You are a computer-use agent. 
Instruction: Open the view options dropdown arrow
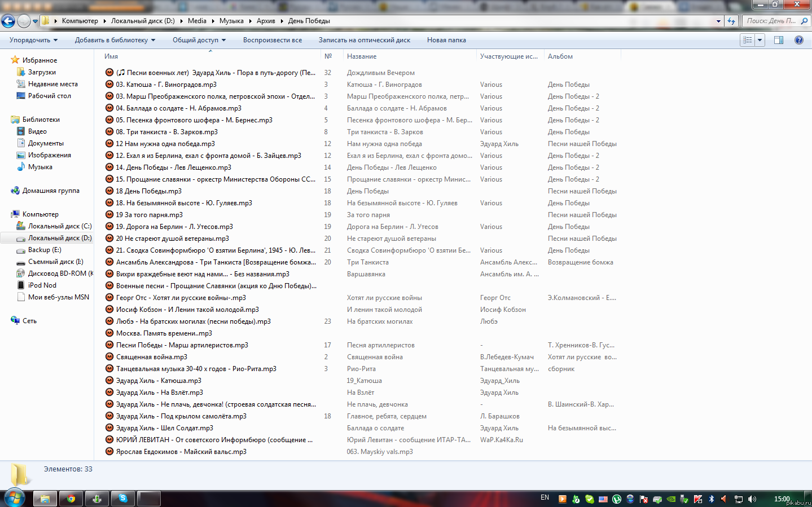tap(760, 40)
